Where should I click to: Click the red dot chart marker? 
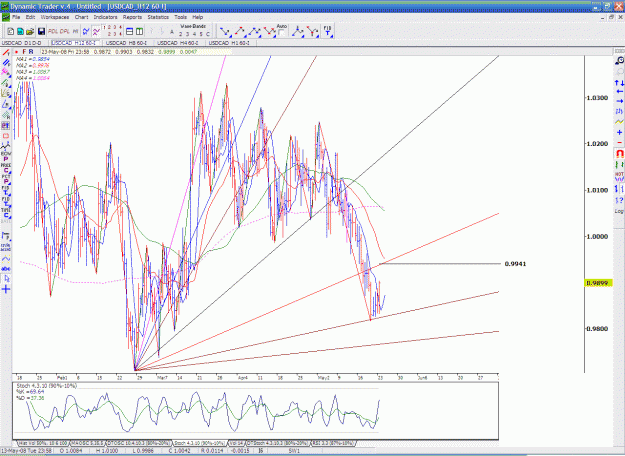16,52
